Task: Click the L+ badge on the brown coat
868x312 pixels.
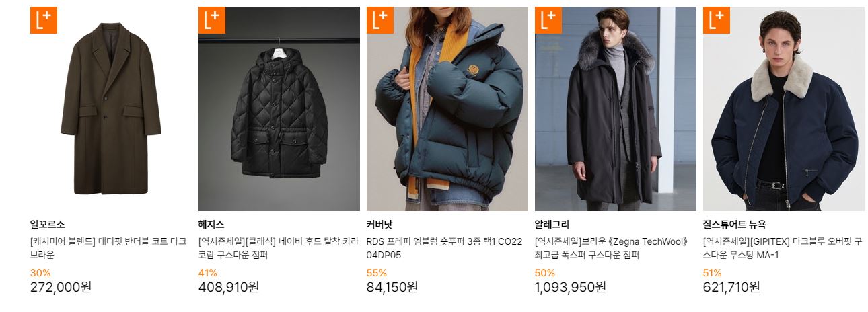Action: tap(44, 20)
